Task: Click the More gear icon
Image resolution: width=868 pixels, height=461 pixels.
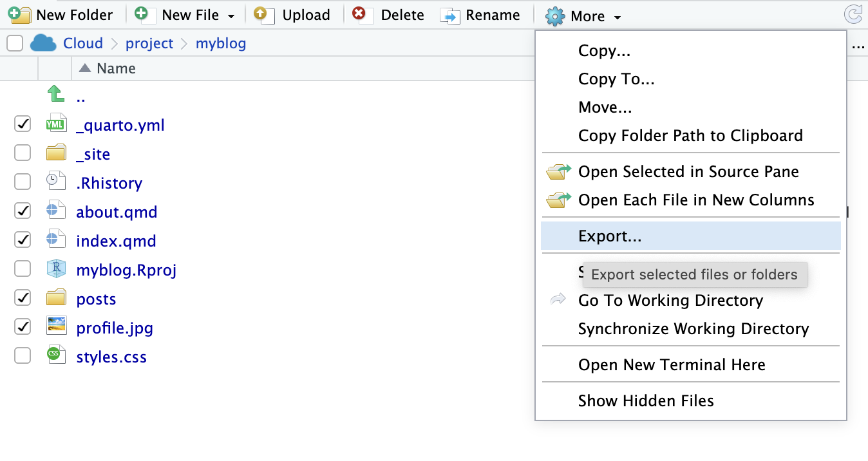Action: (554, 16)
